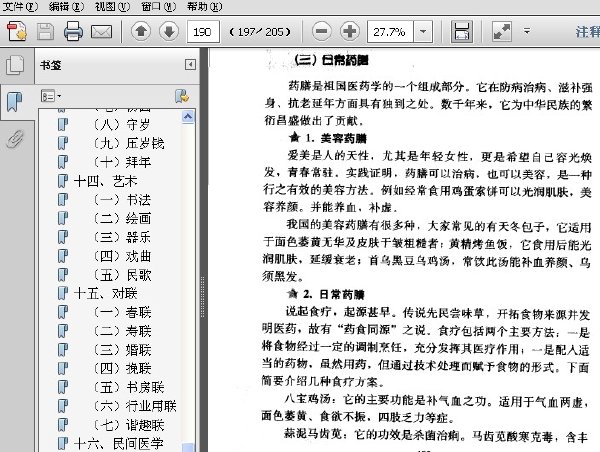Screen dimensions: 600x452
Task: Open the 注释 link in the toolbar
Action: [588, 32]
